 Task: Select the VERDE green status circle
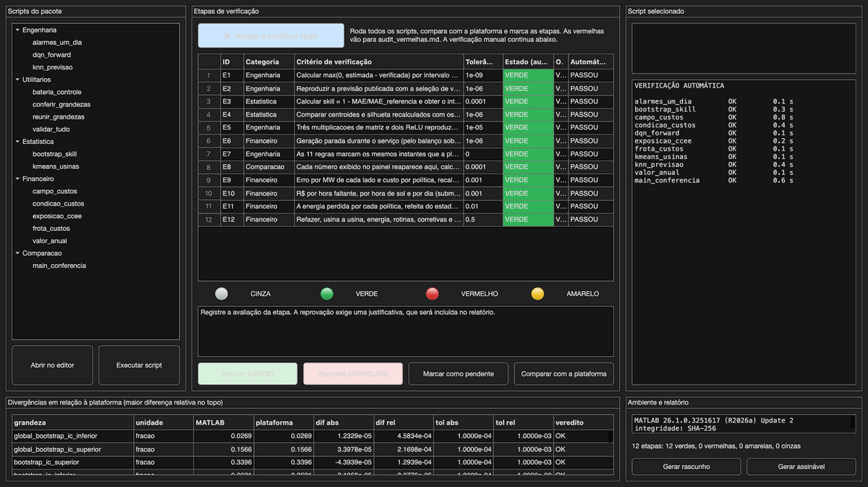[327, 294]
